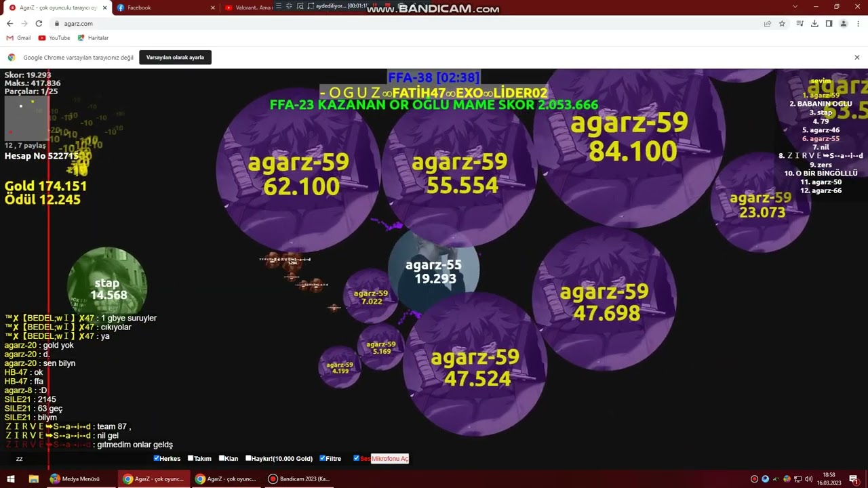Viewport: 868px width, 488px height.
Task: Click Bandicam overlay menu icon
Action: click(x=280, y=6)
